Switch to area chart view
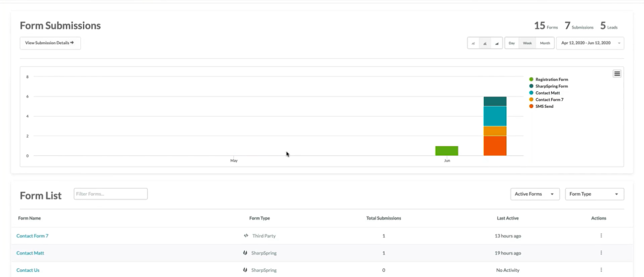 497,43
